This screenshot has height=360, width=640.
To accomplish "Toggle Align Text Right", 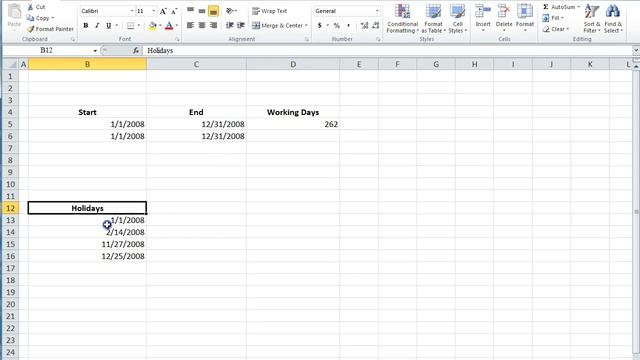I will (x=213, y=25).
